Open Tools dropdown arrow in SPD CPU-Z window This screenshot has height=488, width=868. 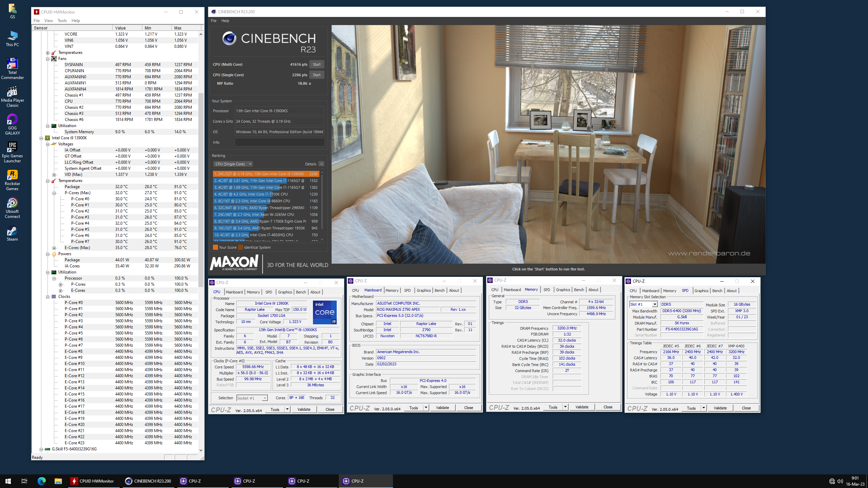[x=704, y=408]
